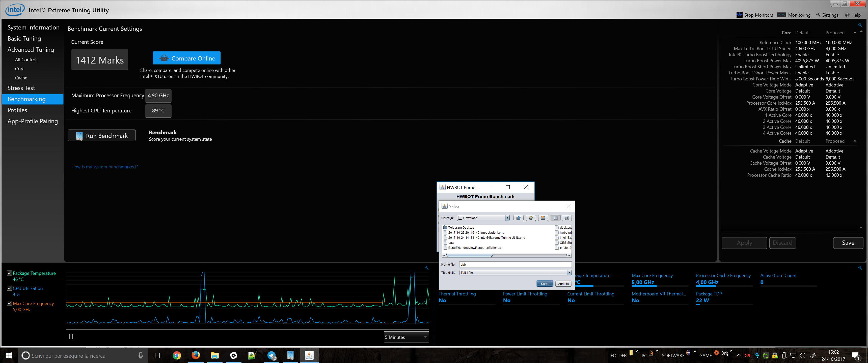Open Task View from the taskbar
Viewport: 868px width, 363px height.
pyautogui.click(x=157, y=355)
